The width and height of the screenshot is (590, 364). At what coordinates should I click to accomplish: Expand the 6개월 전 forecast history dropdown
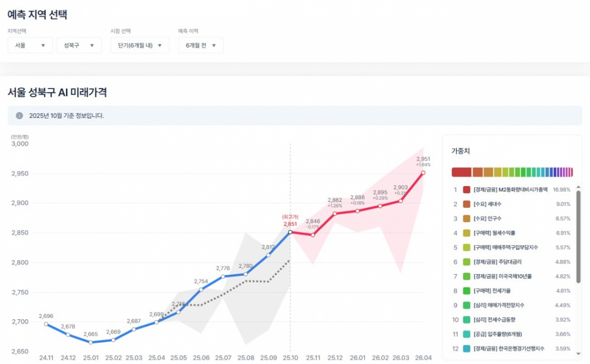201,45
